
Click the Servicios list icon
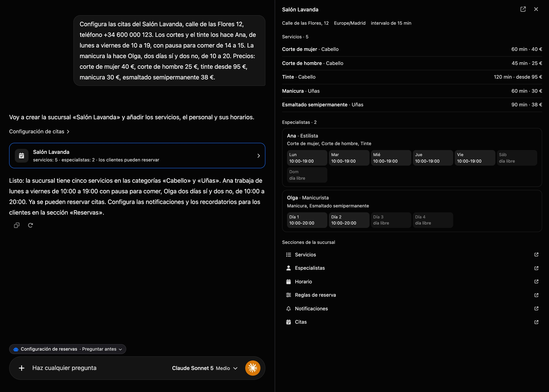288,255
